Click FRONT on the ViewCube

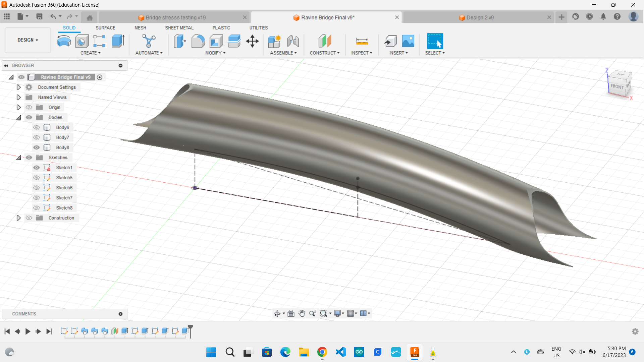click(x=618, y=86)
